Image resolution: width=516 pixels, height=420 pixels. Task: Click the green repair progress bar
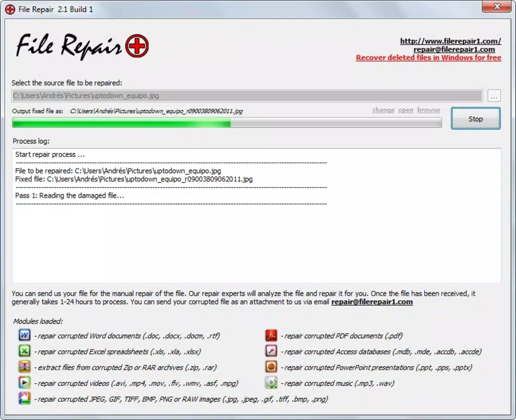pos(227,123)
